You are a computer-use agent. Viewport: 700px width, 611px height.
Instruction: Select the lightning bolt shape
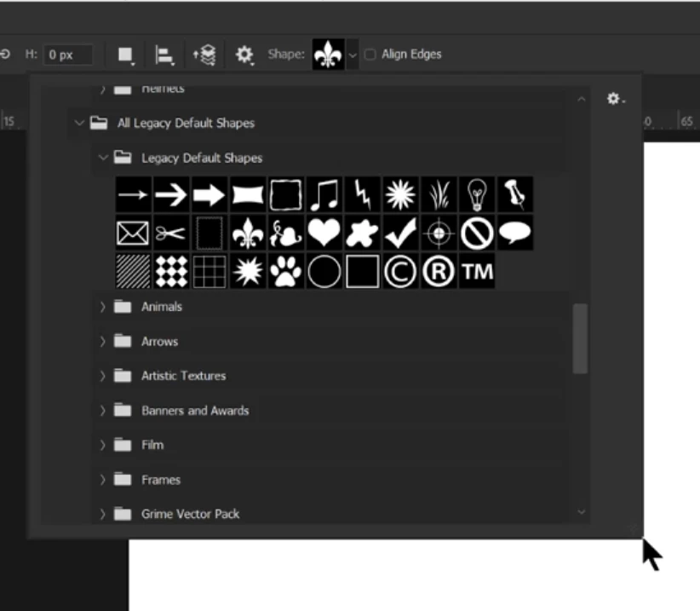pos(363,194)
